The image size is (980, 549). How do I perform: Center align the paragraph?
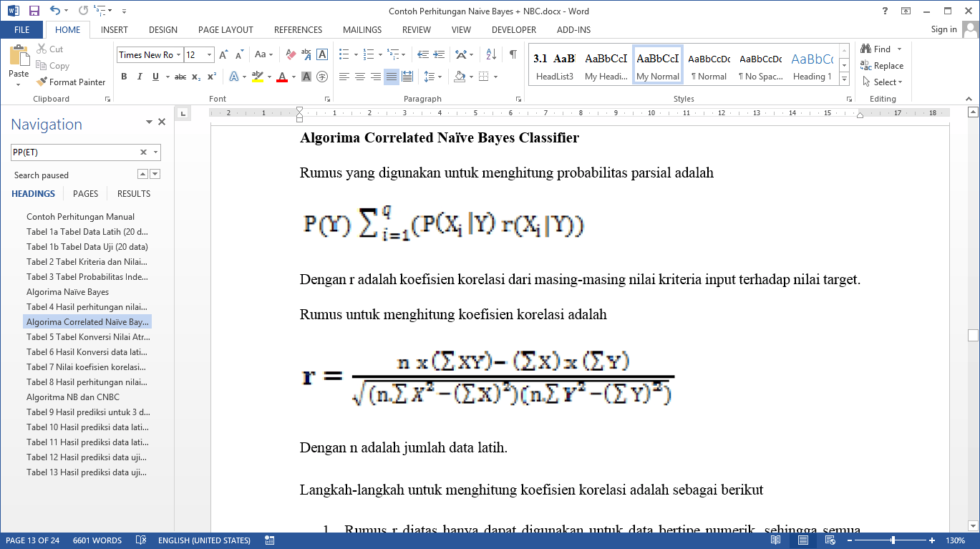click(x=360, y=77)
